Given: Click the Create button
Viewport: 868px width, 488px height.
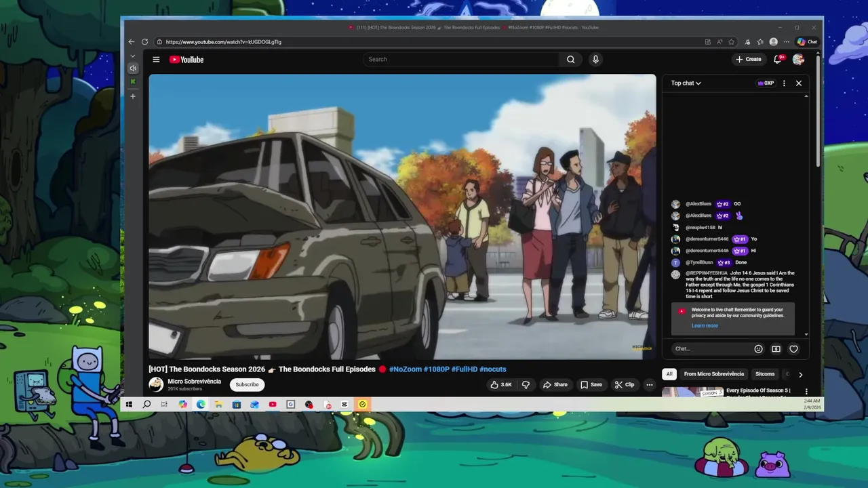Looking at the screenshot, I should (749, 60).
